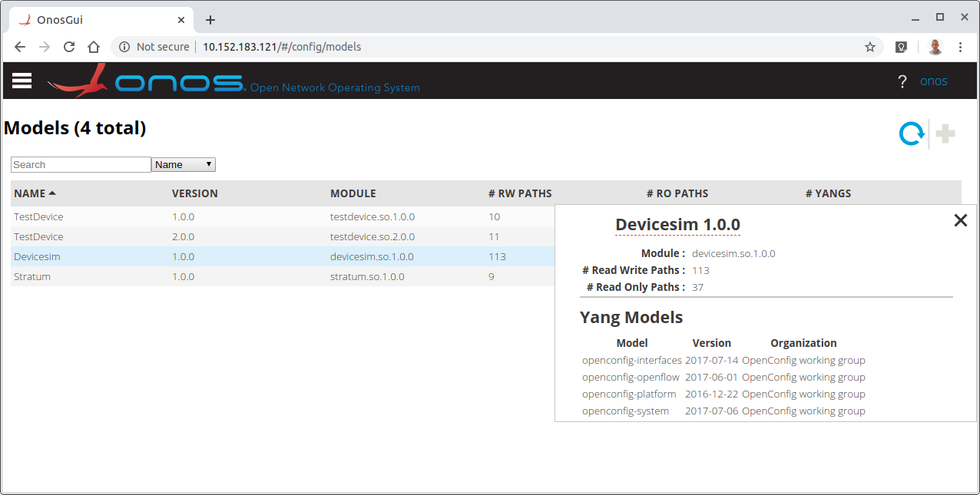The width and height of the screenshot is (980, 495).
Task: Click the testdevice.so.1.0.0 module cell
Action: [x=372, y=217]
